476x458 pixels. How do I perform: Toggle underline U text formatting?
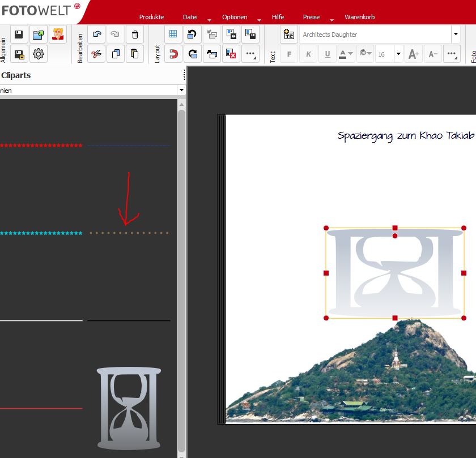pyautogui.click(x=327, y=54)
